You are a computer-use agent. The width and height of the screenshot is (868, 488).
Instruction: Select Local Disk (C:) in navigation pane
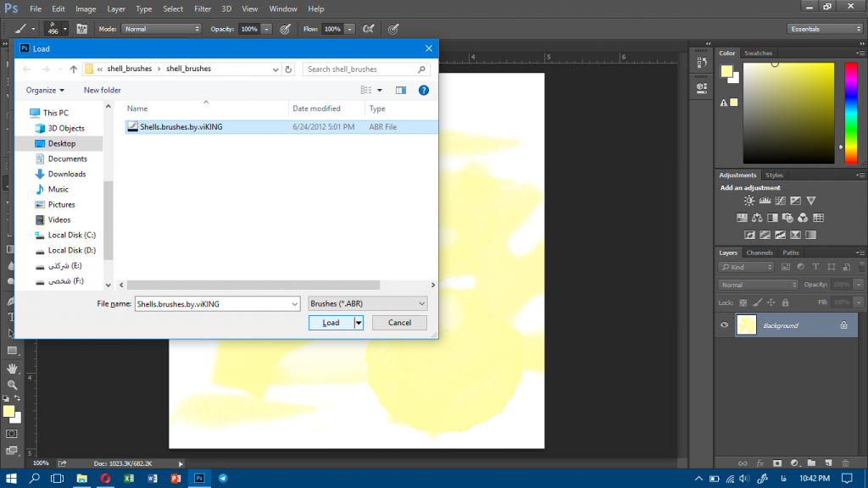pyautogui.click(x=71, y=236)
